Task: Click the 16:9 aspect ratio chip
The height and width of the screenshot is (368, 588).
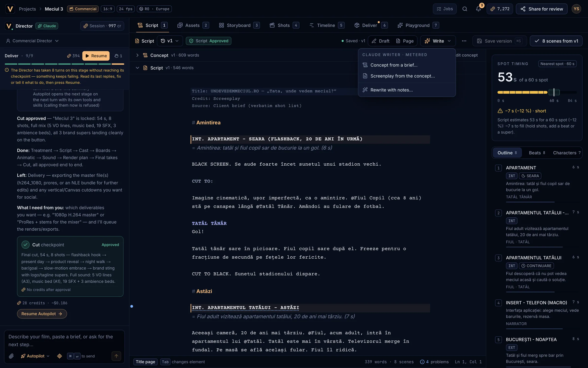Action: pos(108,9)
